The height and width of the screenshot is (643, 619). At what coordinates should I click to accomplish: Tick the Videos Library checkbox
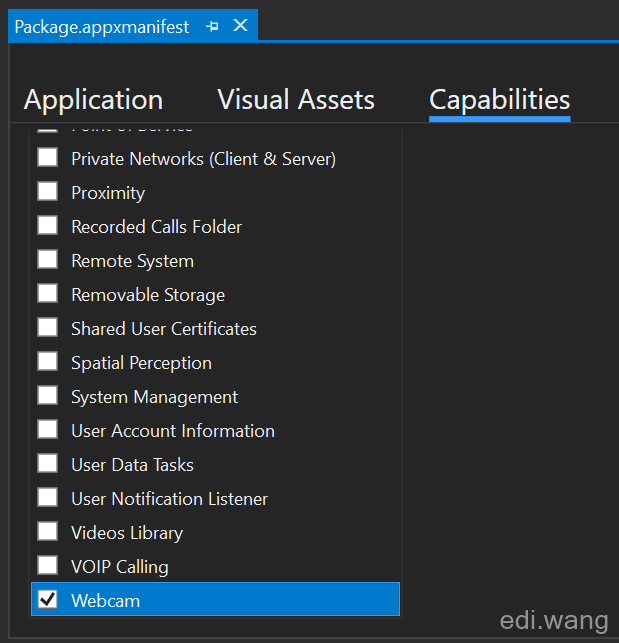48,532
